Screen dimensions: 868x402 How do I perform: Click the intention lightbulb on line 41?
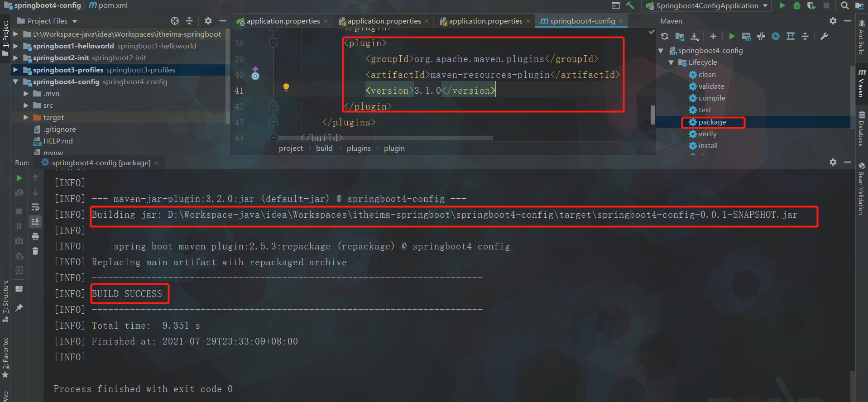coord(286,87)
